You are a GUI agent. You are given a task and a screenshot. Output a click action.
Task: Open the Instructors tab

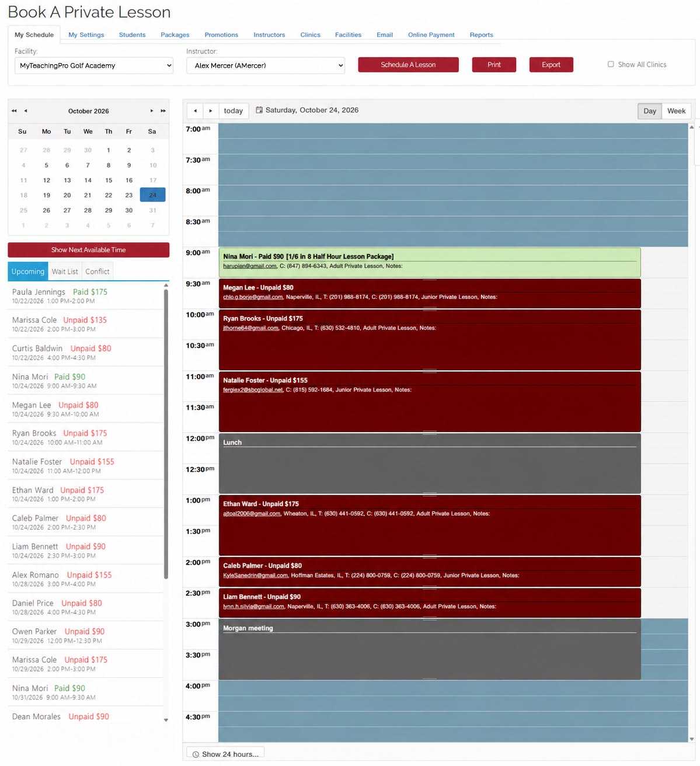click(269, 35)
